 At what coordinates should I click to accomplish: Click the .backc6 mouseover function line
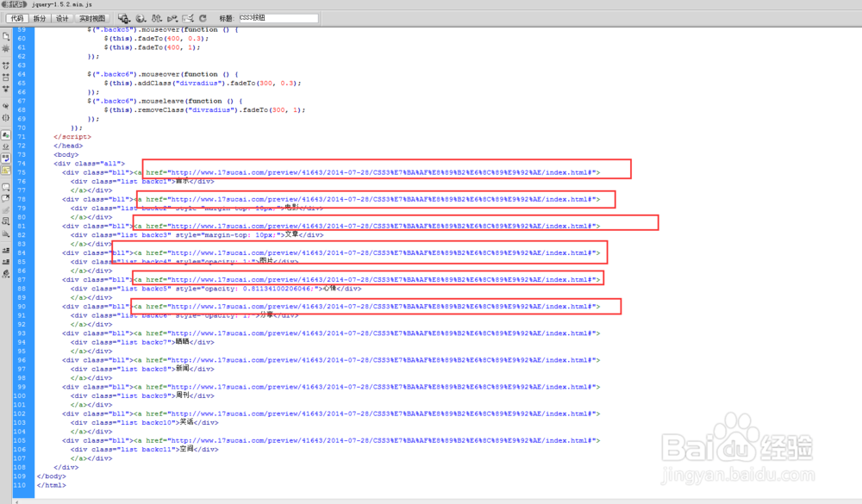coord(163,74)
